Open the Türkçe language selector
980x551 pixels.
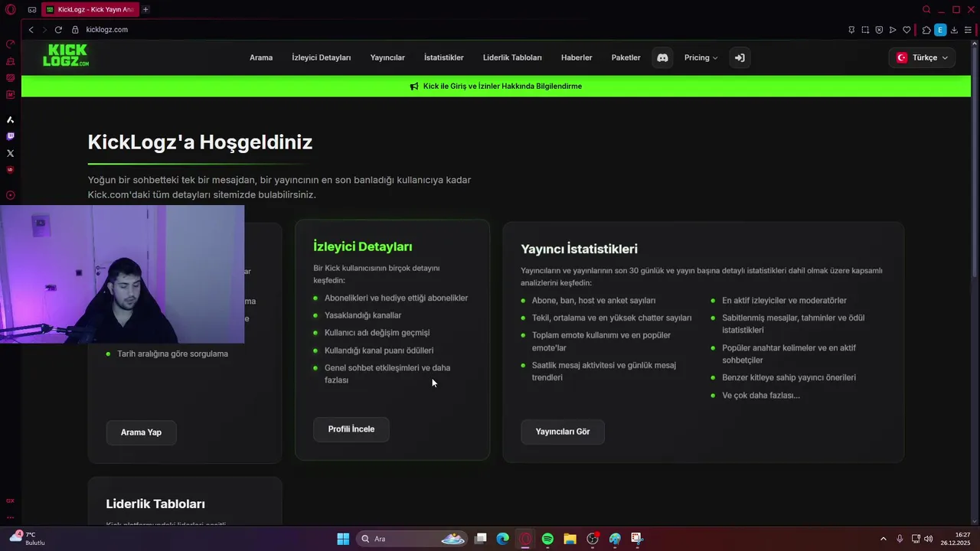pos(922,57)
